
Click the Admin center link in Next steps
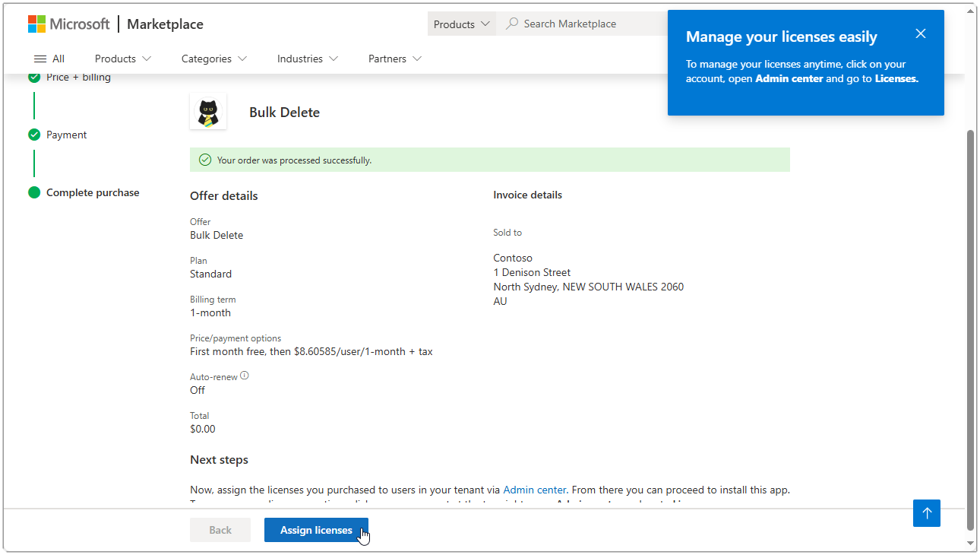(534, 490)
